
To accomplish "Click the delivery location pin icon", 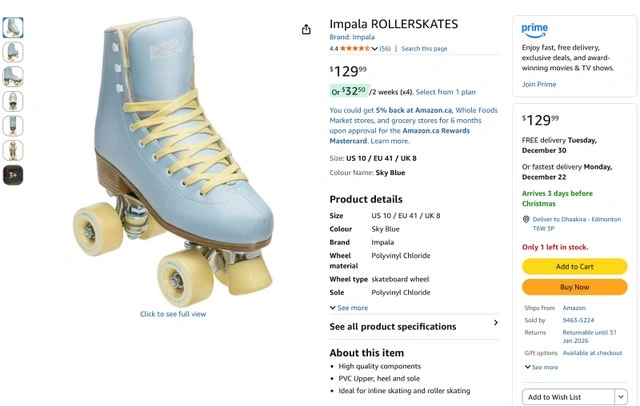I will [x=526, y=219].
